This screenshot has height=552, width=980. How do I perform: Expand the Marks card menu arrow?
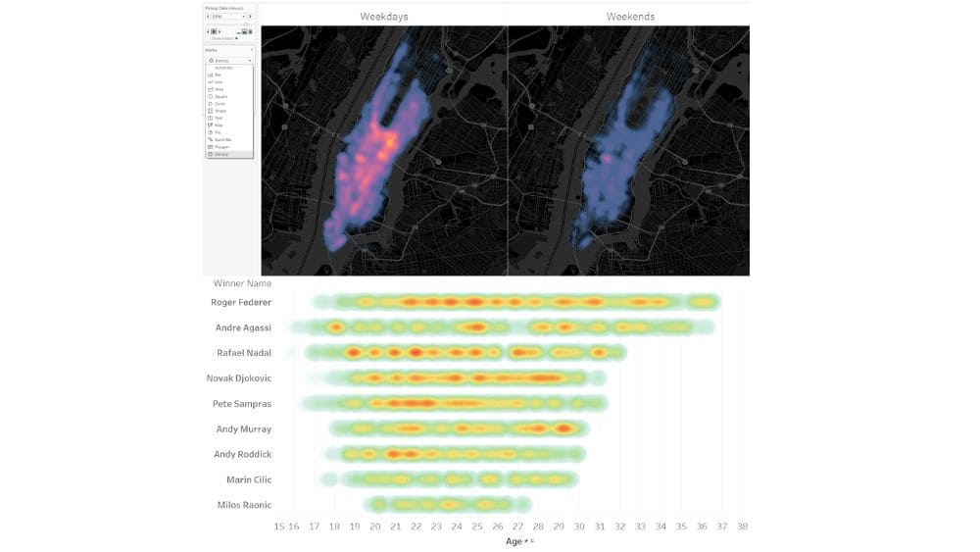pyautogui.click(x=251, y=48)
